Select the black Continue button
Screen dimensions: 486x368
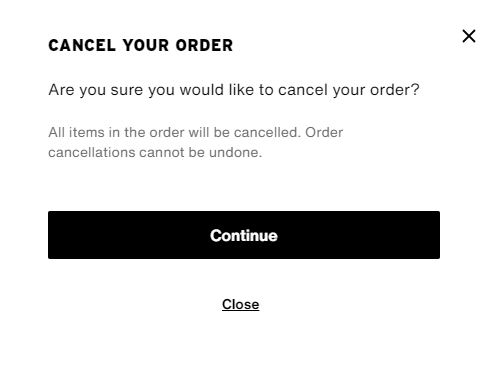click(x=244, y=235)
